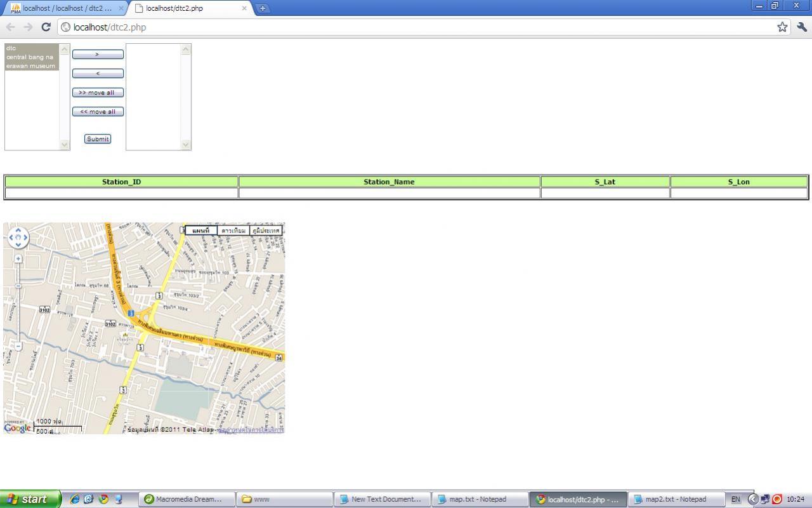Pan the map right with the arrow control
The height and width of the screenshot is (508, 812).
[x=25, y=237]
